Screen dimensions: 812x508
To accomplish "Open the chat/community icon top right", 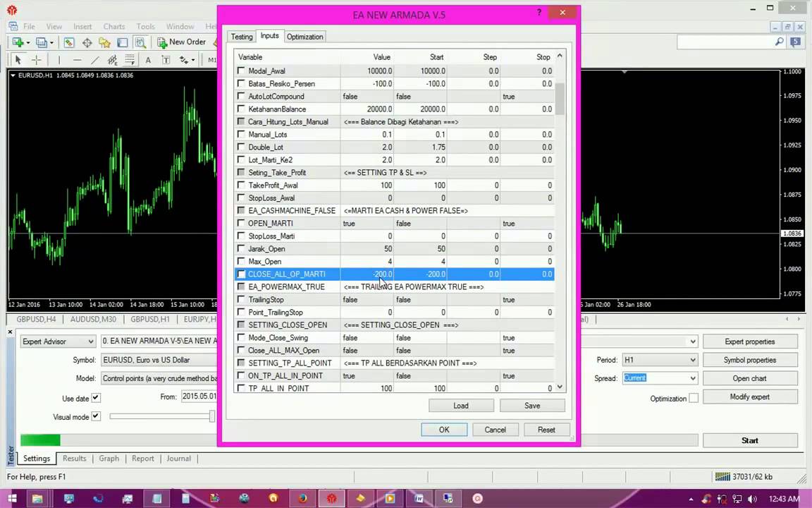I will [x=795, y=42].
